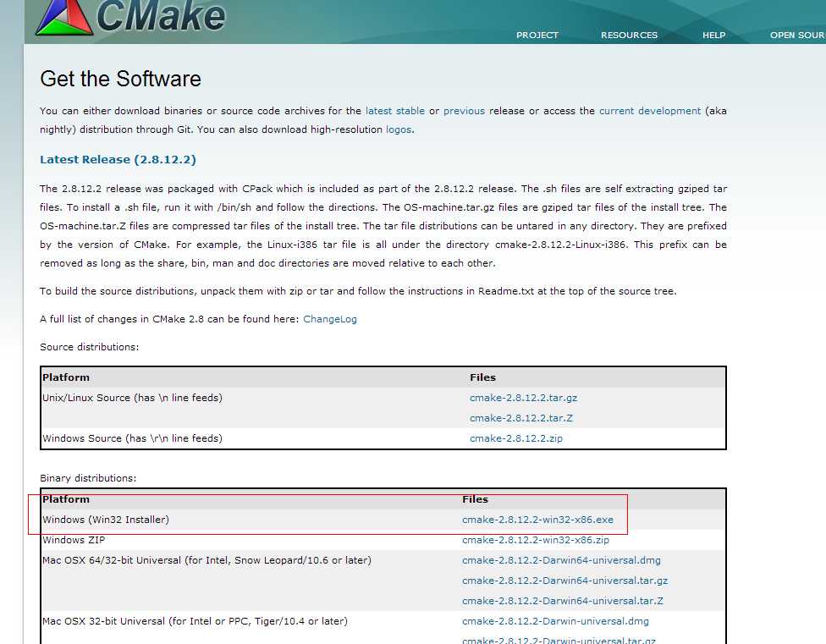Click the Source distributions: label
This screenshot has height=644, width=826.
90,347
